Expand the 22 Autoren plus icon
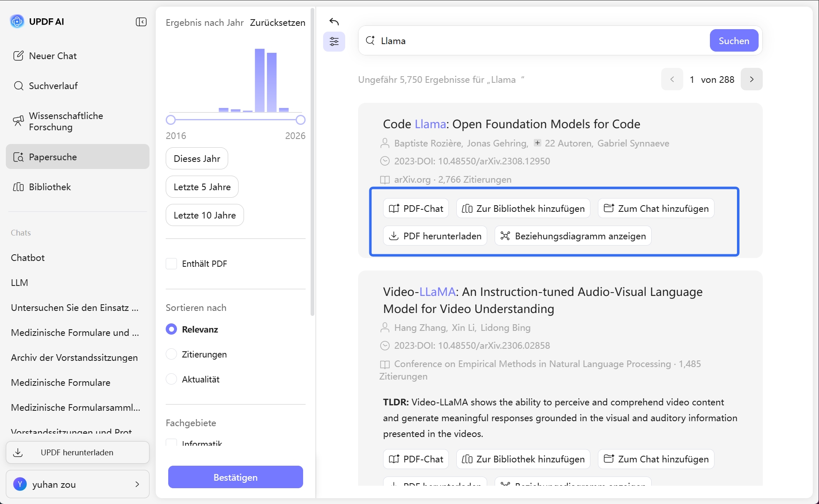 [x=538, y=143]
